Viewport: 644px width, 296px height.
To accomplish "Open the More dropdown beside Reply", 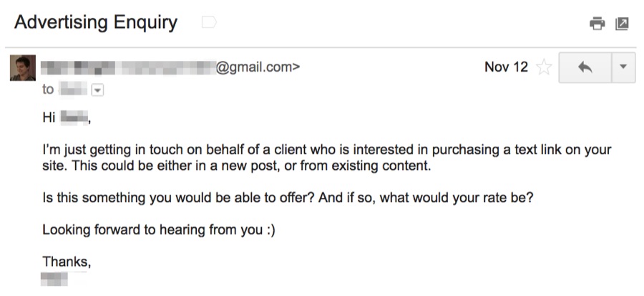I will (623, 67).
